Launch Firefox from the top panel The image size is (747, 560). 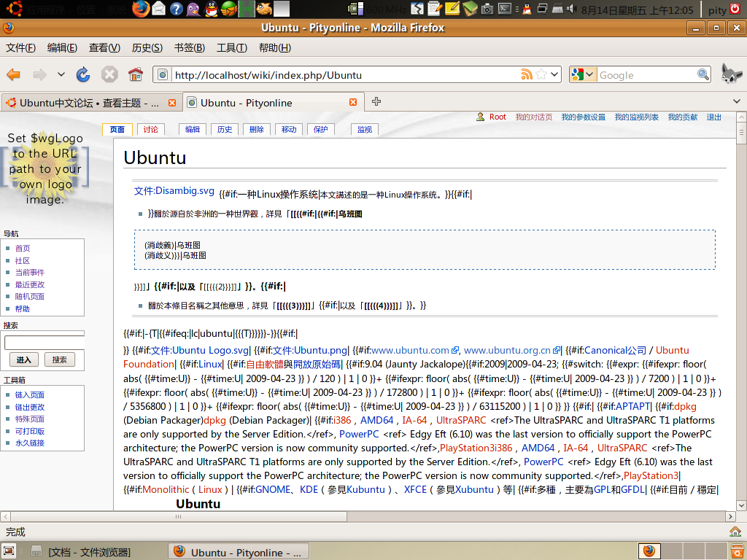(x=141, y=9)
